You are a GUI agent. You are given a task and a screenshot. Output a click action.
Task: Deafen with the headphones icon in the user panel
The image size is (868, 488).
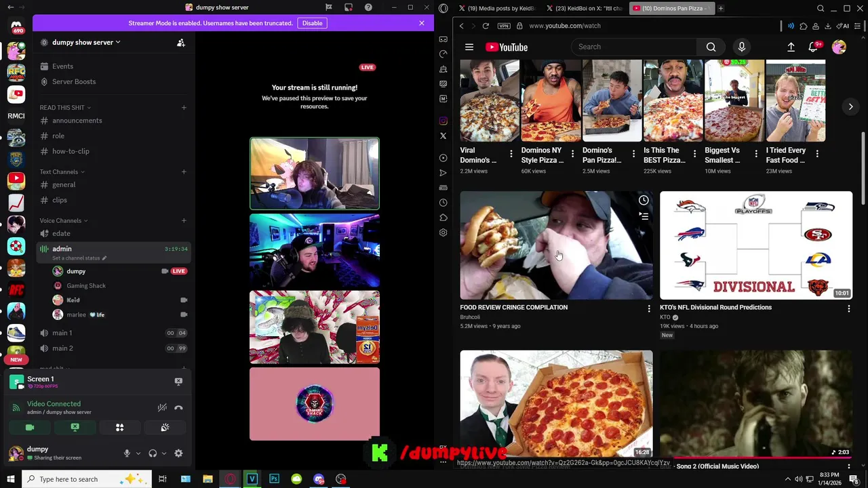coord(153,453)
